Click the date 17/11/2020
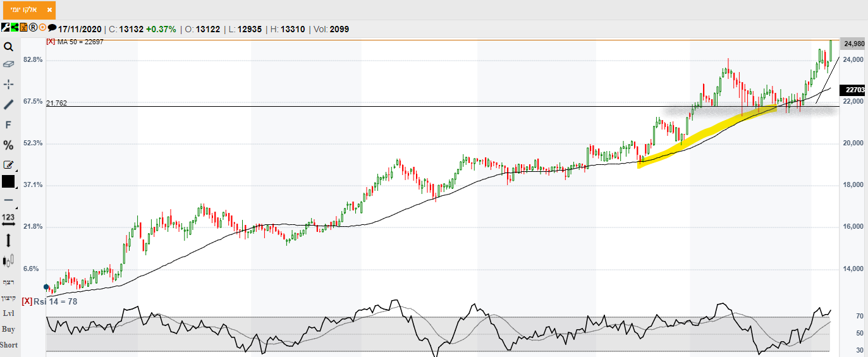868x357 pixels. (x=81, y=29)
